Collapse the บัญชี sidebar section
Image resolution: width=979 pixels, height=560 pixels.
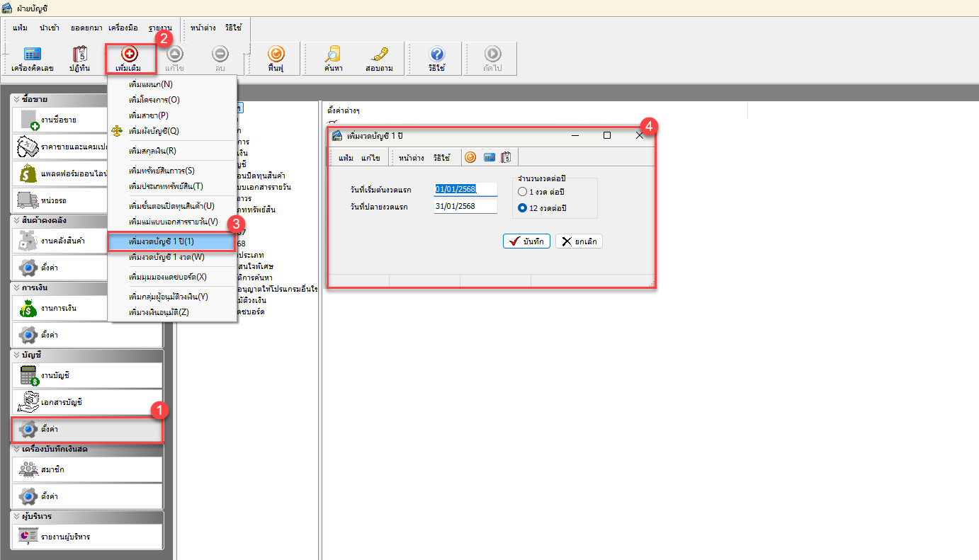[17, 355]
